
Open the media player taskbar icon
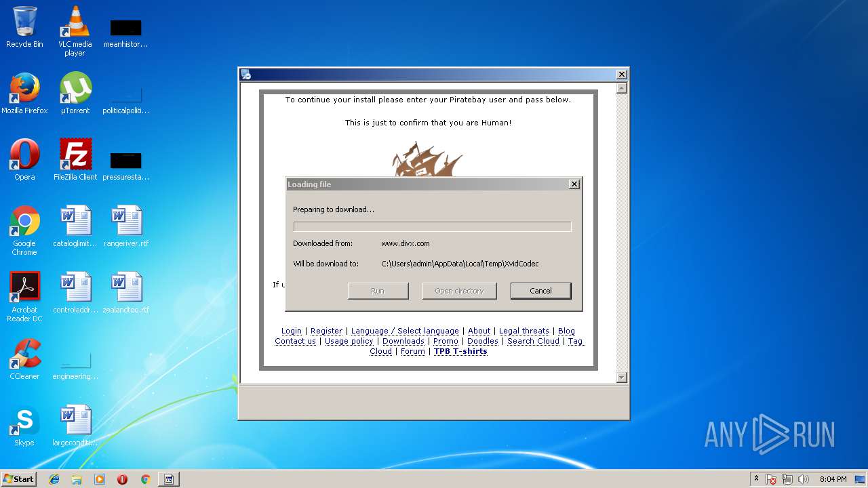100,479
